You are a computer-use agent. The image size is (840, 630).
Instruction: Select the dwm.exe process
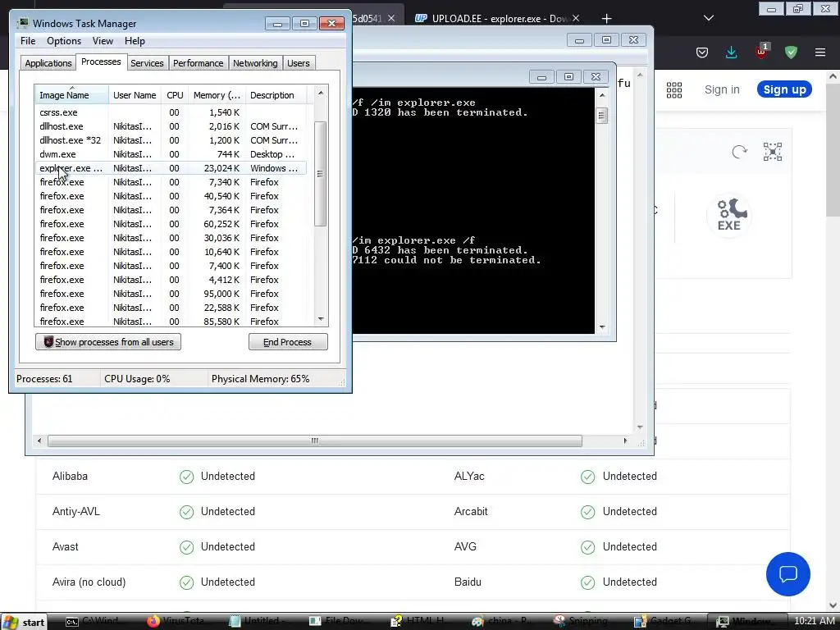coord(171,154)
